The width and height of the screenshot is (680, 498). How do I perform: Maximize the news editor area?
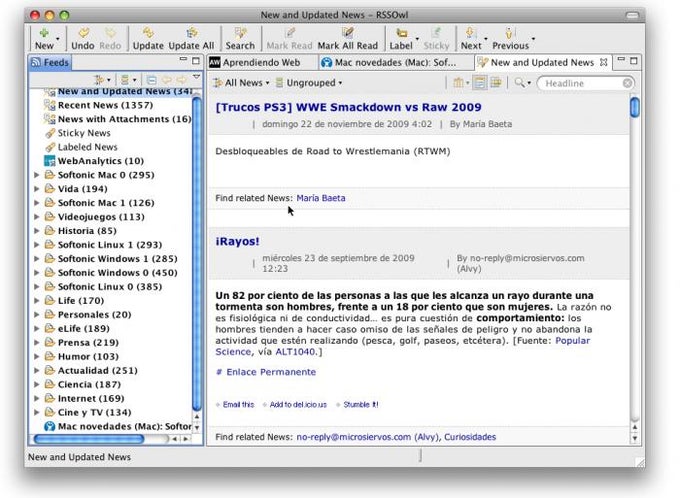pyautogui.click(x=634, y=61)
